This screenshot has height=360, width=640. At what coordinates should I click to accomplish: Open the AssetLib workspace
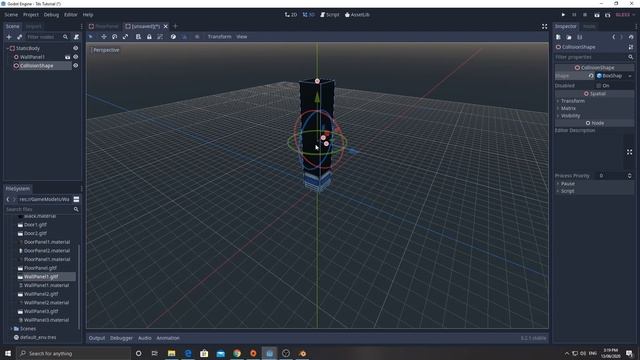coord(357,15)
